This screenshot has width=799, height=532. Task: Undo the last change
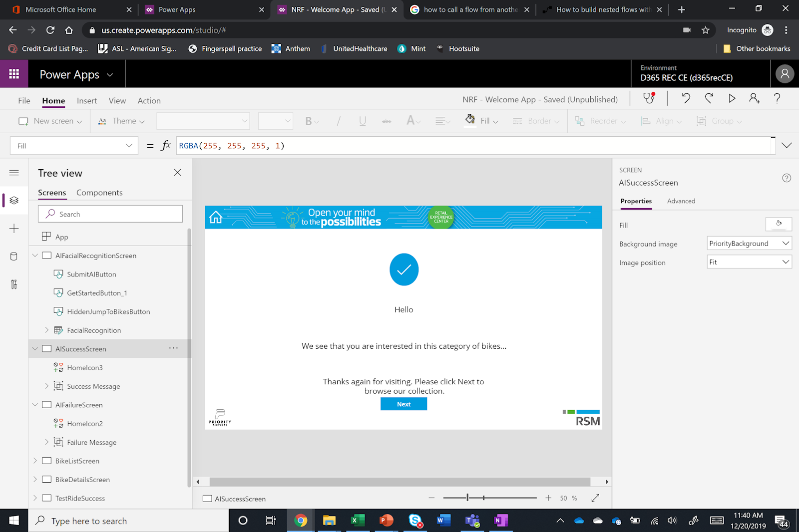(685, 98)
